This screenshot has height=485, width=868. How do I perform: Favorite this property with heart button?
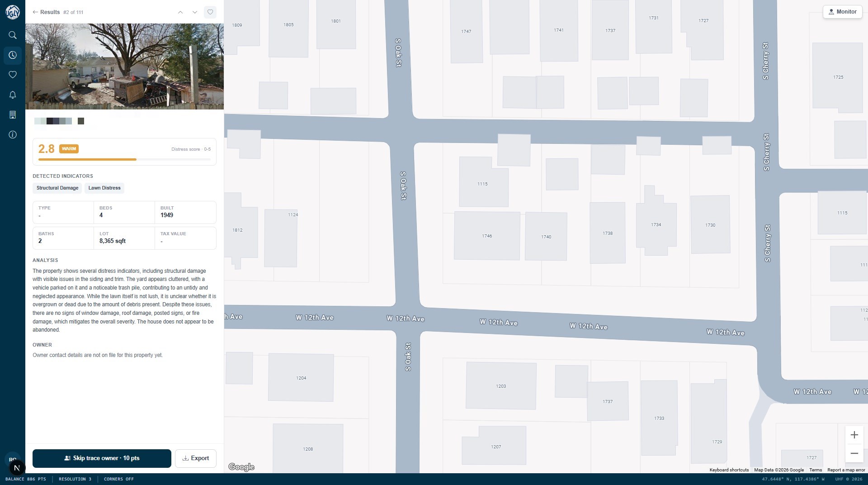pos(210,12)
